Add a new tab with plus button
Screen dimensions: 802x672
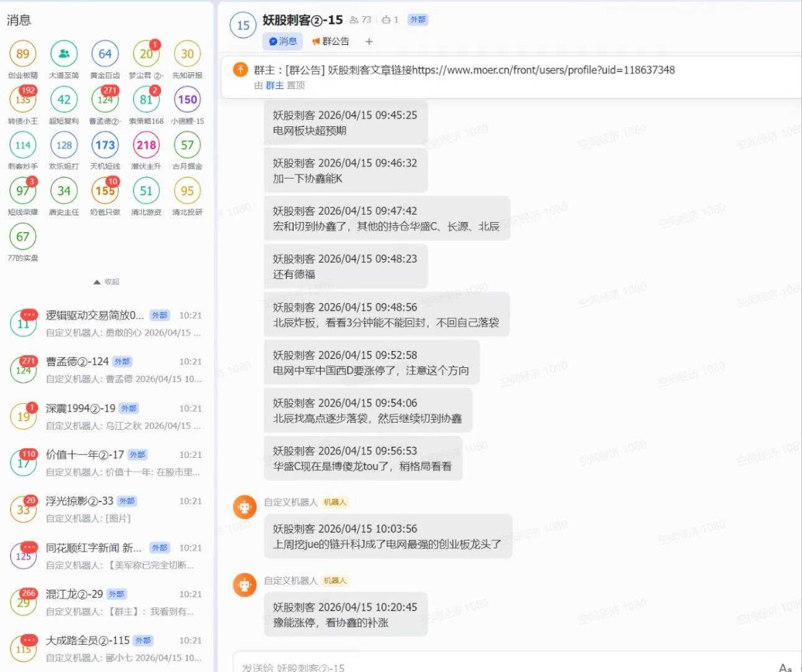point(369,41)
